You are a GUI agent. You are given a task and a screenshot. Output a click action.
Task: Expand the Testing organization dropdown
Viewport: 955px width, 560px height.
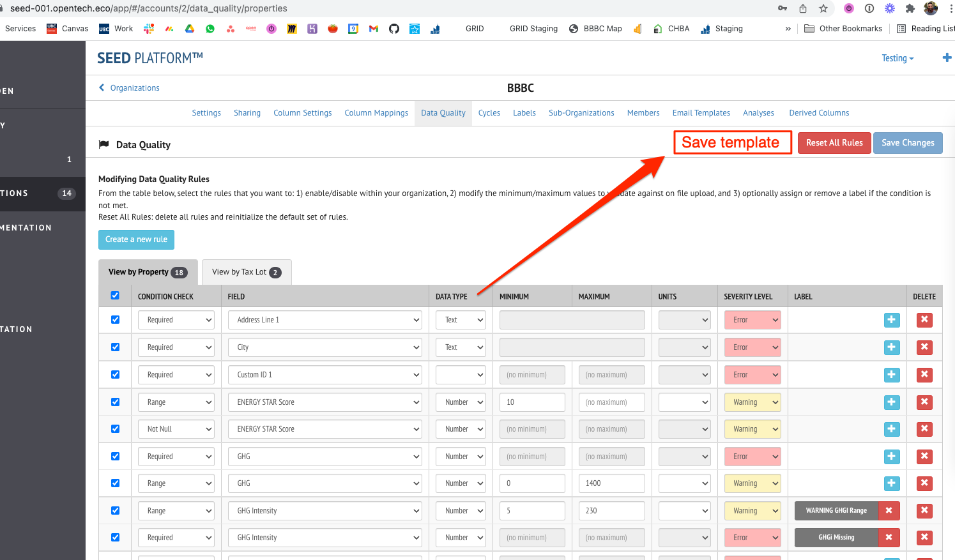tap(898, 57)
